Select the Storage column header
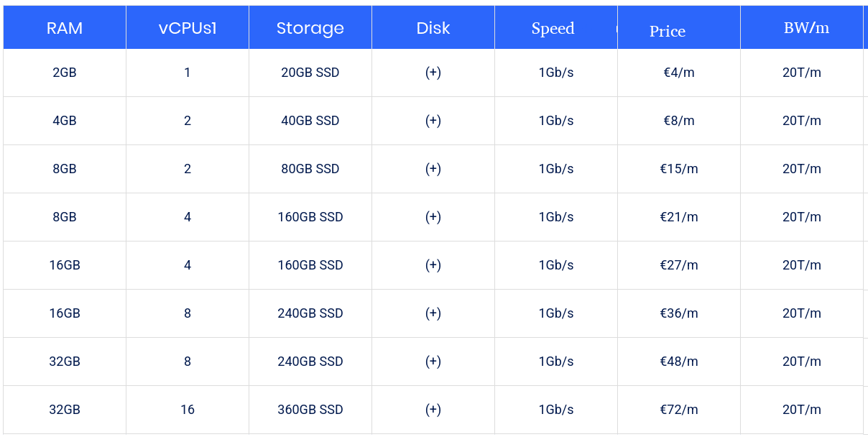Screen dimensions: 868x437 310,28
